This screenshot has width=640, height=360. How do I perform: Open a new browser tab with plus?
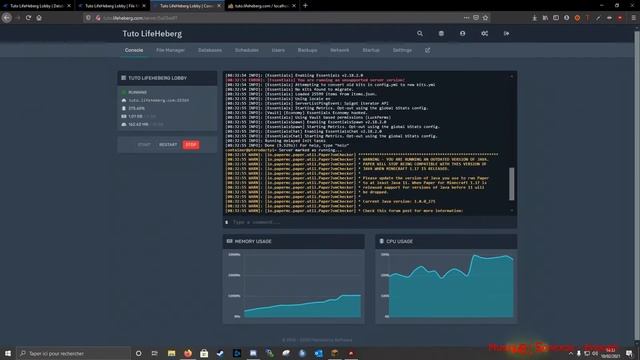305,6
